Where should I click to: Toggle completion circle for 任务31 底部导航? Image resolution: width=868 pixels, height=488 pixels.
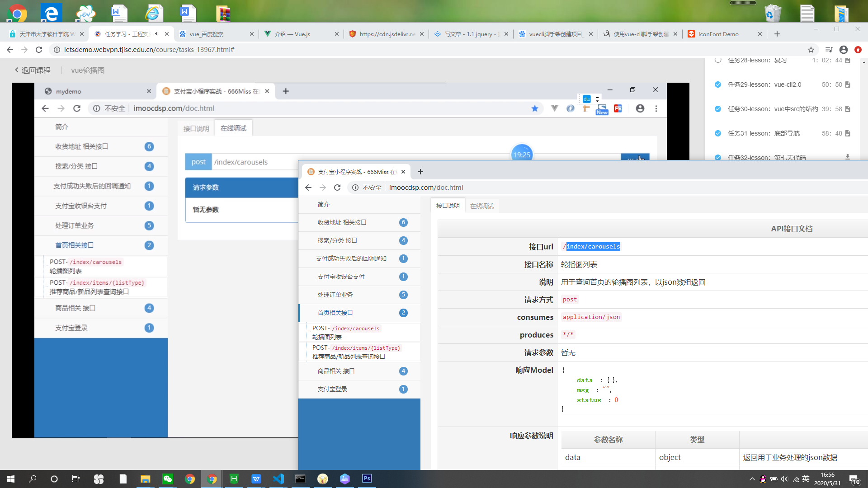click(717, 133)
